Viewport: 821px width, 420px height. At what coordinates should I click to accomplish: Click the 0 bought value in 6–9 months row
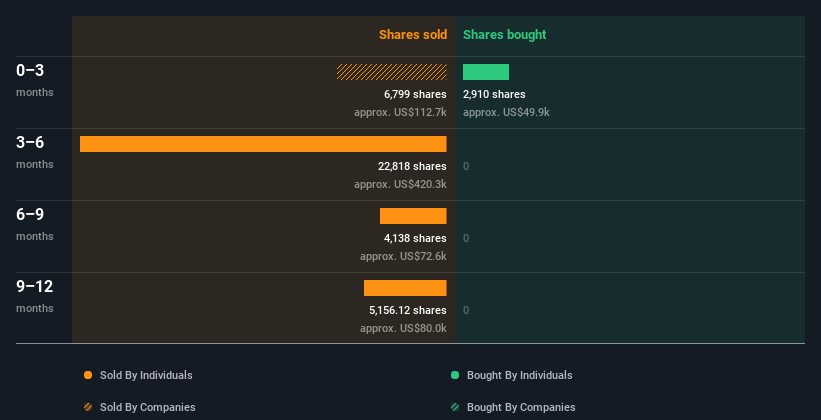(x=466, y=238)
